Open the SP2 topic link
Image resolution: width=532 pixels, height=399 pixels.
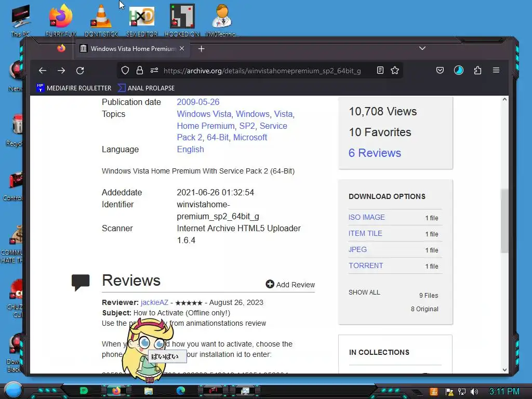(x=247, y=126)
